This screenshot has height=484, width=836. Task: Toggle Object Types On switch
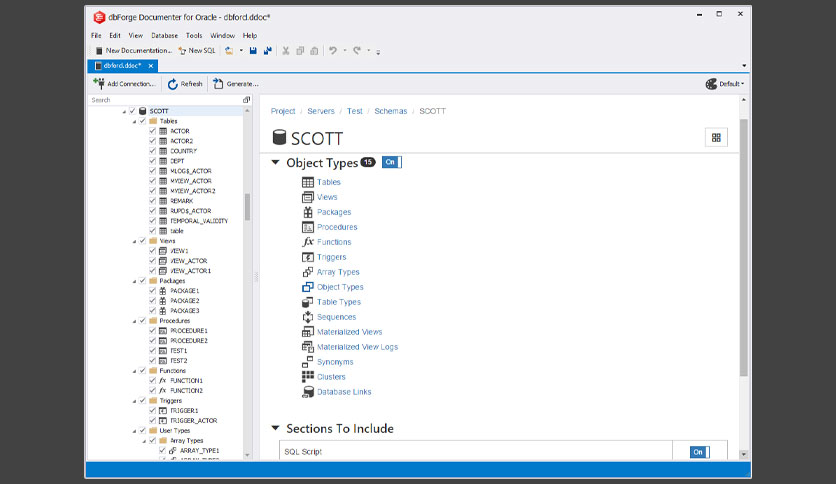click(391, 162)
